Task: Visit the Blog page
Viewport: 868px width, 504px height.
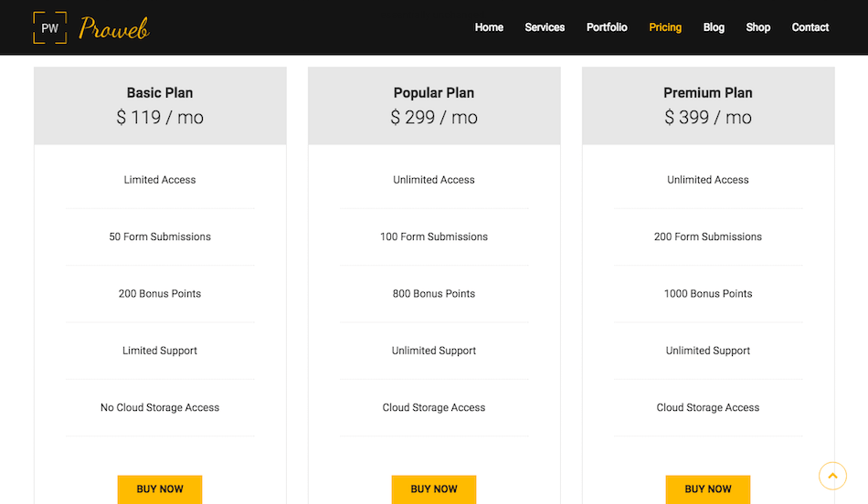Action: (714, 27)
